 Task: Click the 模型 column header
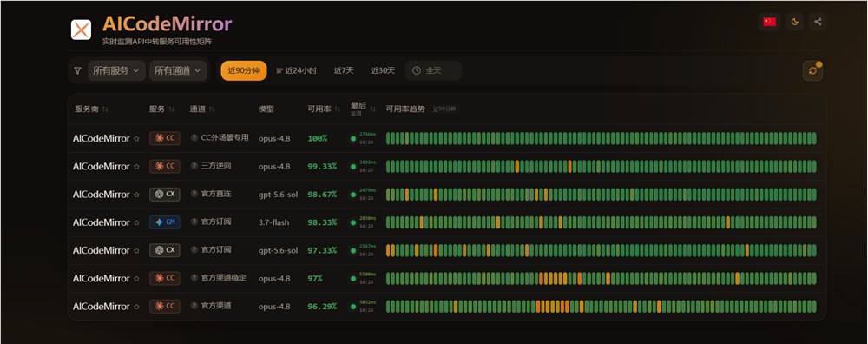coord(266,109)
